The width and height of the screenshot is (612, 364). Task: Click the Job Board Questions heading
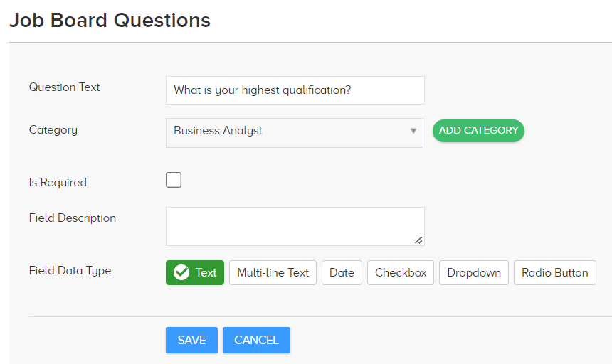click(x=110, y=21)
